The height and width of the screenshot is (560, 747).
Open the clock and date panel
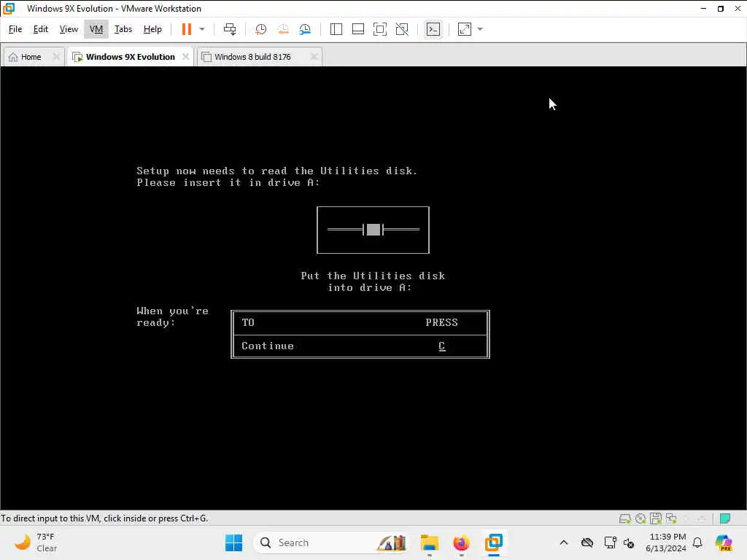click(x=666, y=542)
